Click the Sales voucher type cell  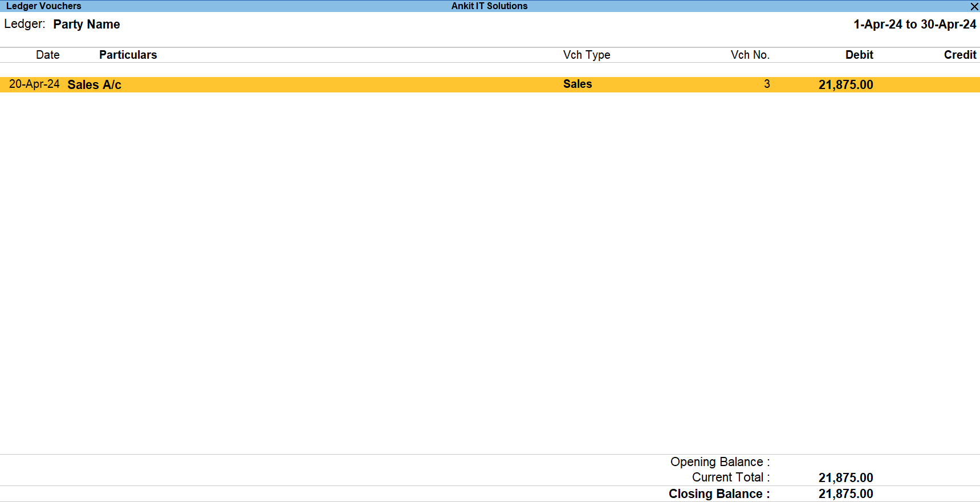tap(578, 84)
